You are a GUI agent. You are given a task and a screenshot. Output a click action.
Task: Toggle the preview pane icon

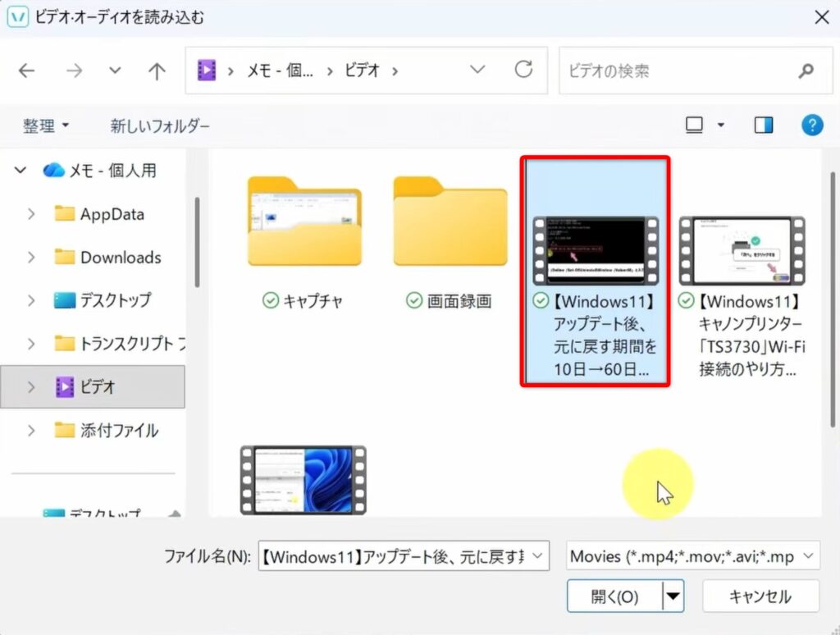click(x=764, y=126)
